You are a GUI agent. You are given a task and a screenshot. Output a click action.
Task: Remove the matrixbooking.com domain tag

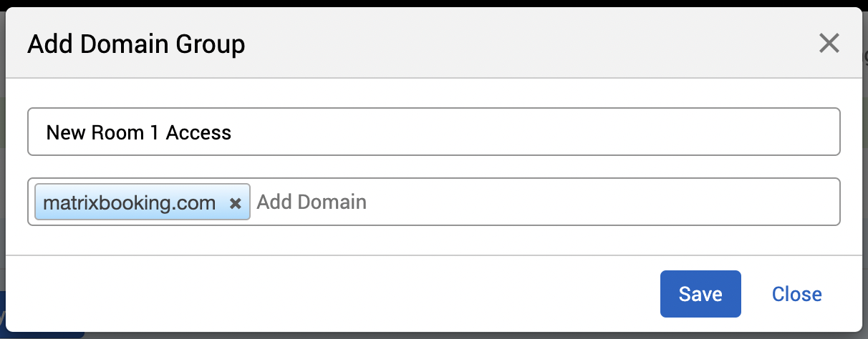[x=235, y=203]
